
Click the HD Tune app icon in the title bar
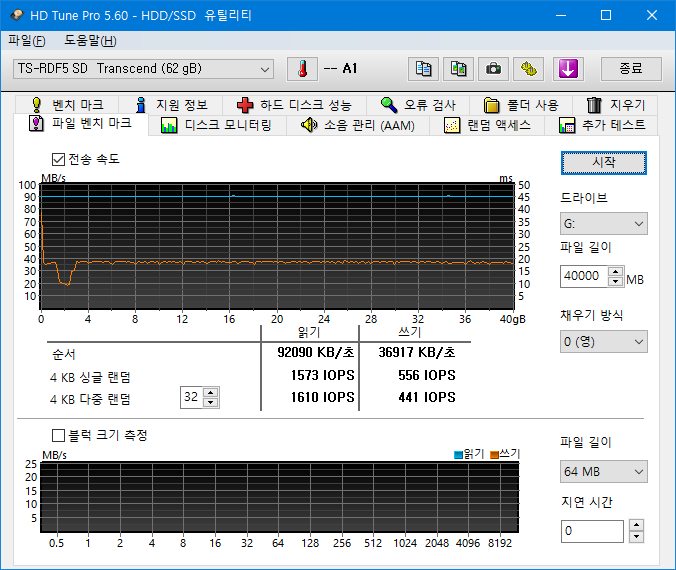[16, 16]
